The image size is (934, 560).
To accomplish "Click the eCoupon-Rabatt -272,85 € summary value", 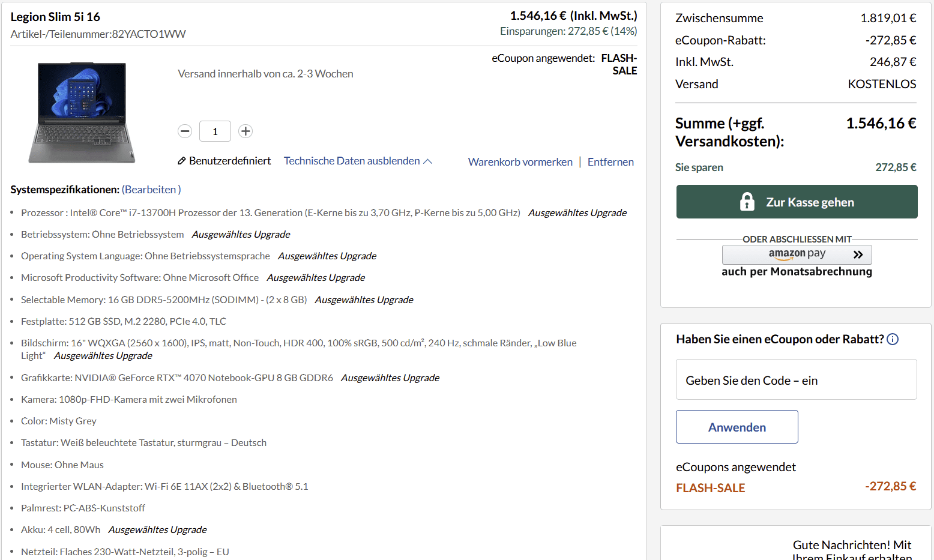I will [x=891, y=40].
